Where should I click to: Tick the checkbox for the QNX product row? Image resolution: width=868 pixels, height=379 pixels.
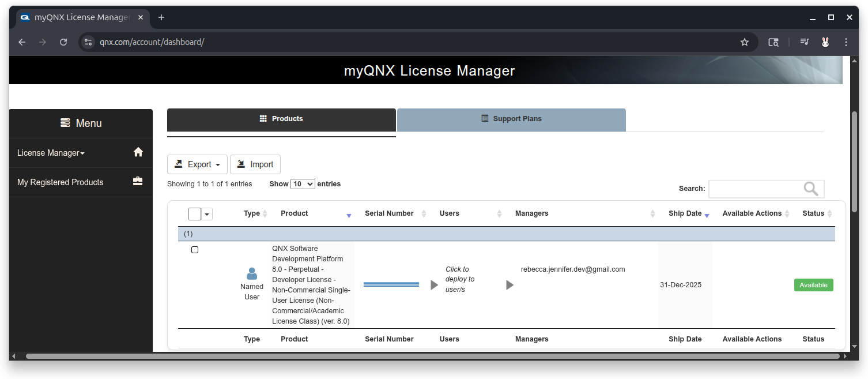pos(195,250)
